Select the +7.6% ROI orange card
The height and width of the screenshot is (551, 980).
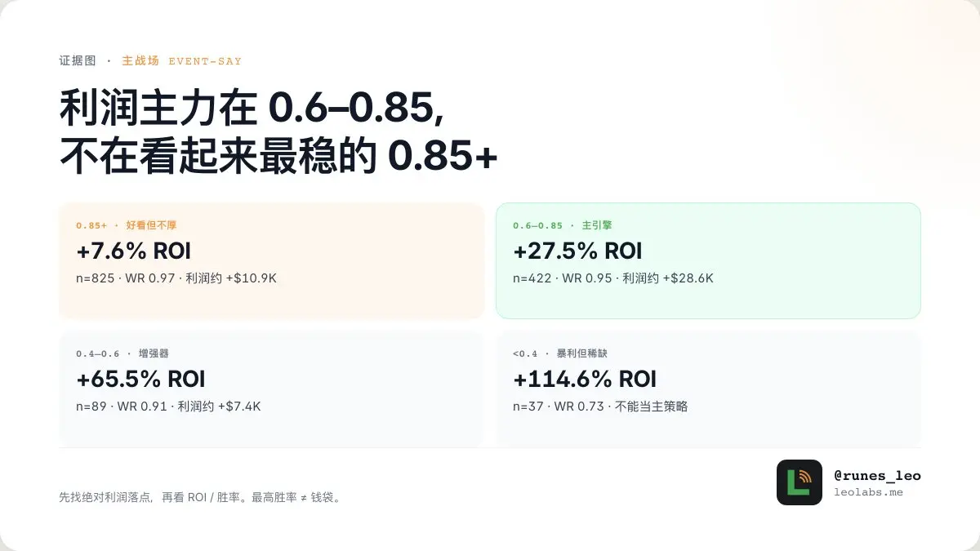click(x=272, y=260)
